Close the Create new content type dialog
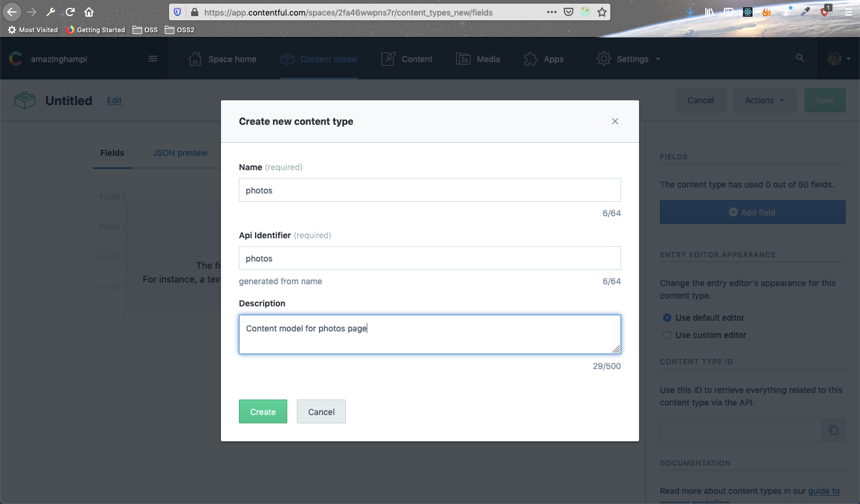The image size is (860, 504). (615, 121)
